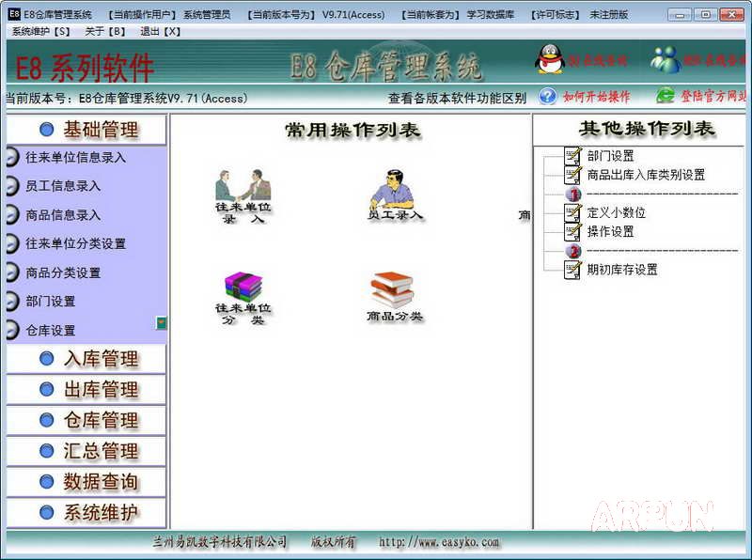Collapse the 基础管理 section header
This screenshot has height=560, width=752.
click(86, 130)
